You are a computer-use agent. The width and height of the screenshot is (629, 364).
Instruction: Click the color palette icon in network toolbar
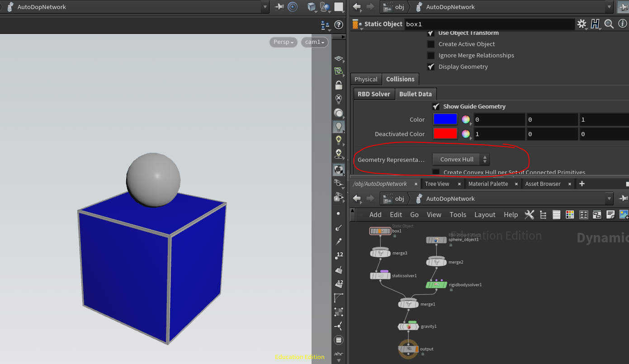click(x=570, y=215)
